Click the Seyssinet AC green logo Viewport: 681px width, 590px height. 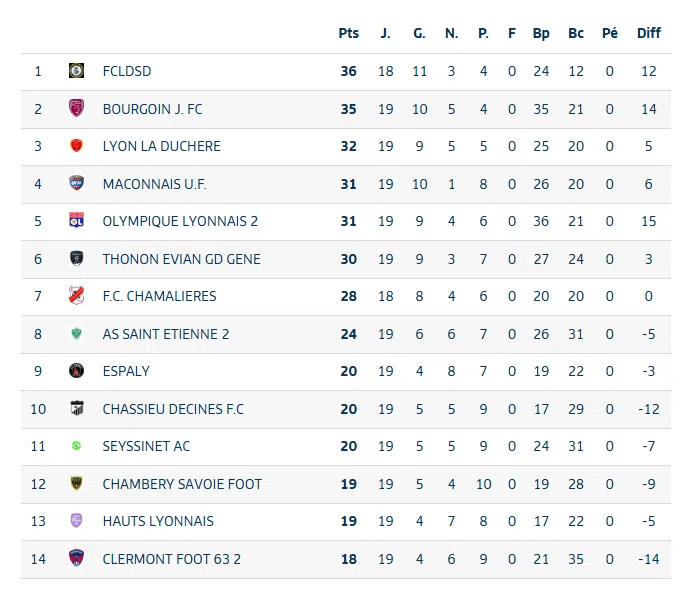[x=76, y=446]
